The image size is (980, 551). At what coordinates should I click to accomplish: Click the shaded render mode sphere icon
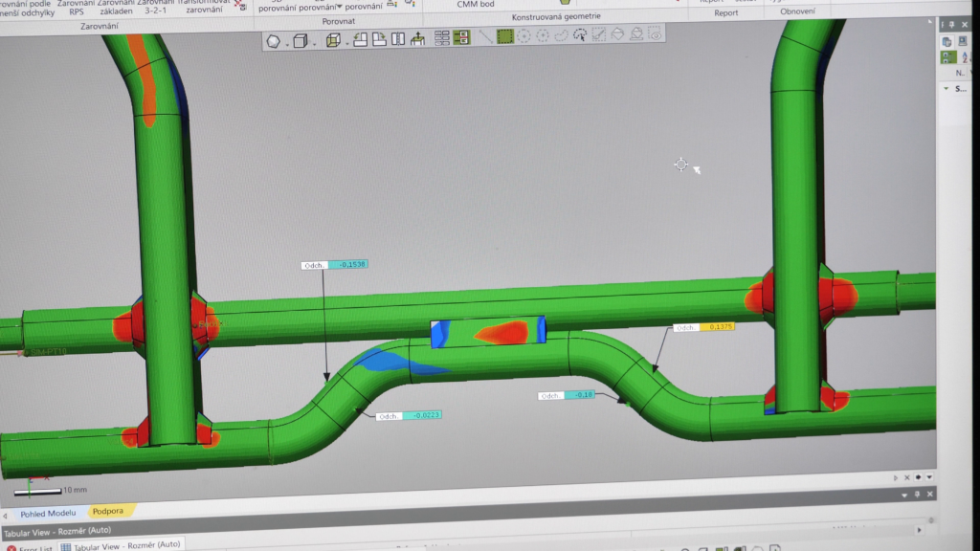click(274, 41)
